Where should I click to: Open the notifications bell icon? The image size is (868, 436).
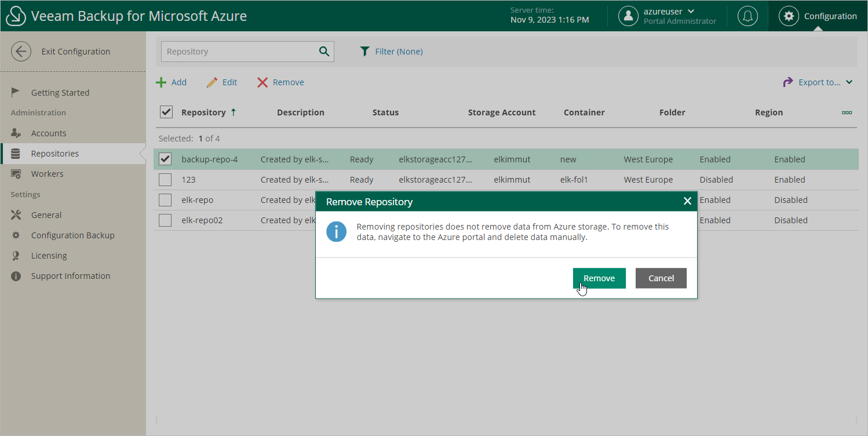[x=747, y=16]
